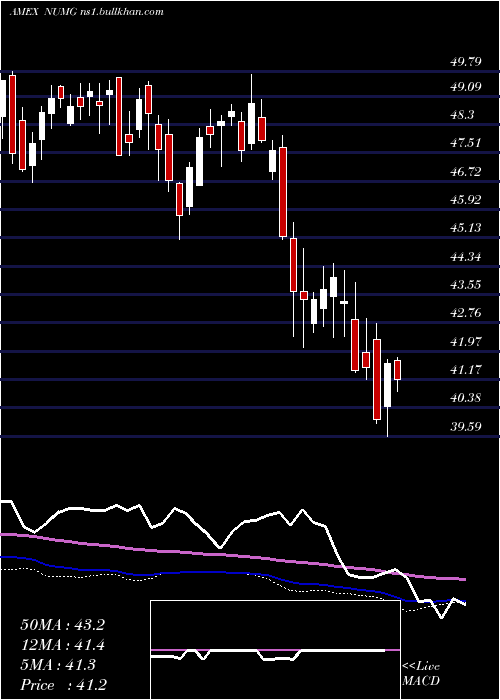Image resolution: width=500 pixels, height=700 pixels.
Task: Click the AMEX NUMG chart title text
Action: [x=86, y=12]
